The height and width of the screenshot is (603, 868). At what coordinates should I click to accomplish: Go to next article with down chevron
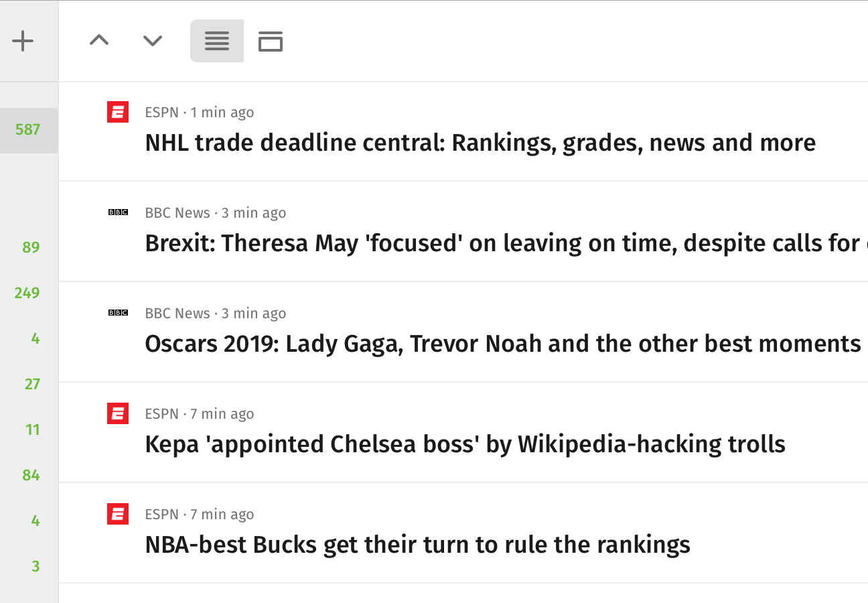153,41
